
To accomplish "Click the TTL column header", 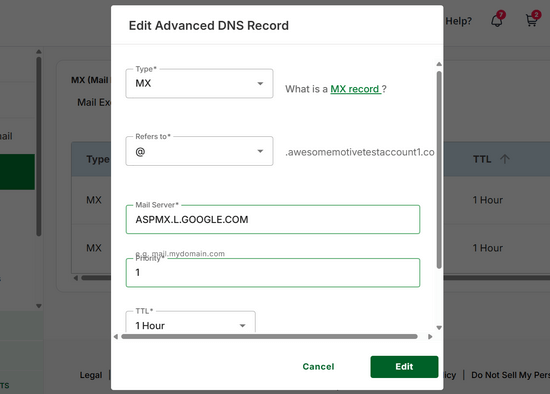I will pyautogui.click(x=482, y=159).
